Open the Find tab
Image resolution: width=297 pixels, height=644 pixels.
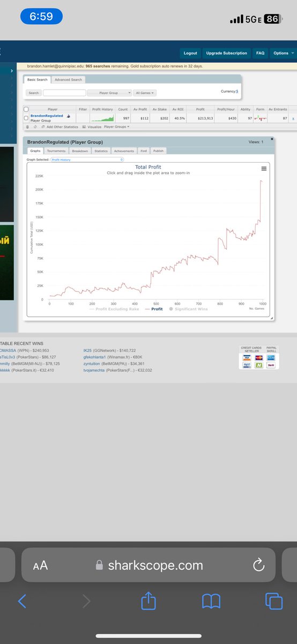[144, 151]
